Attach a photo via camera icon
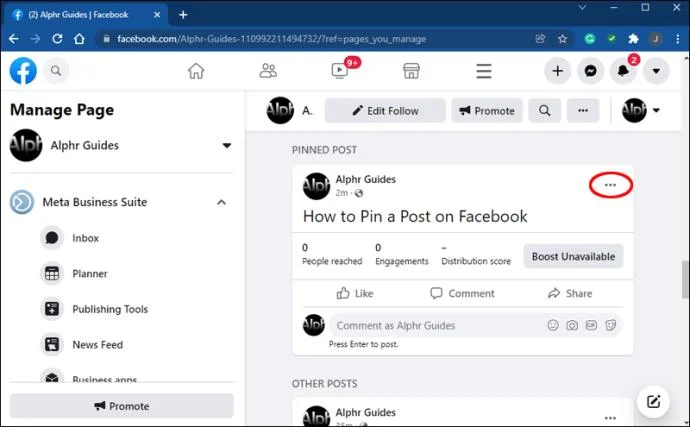 coord(572,325)
